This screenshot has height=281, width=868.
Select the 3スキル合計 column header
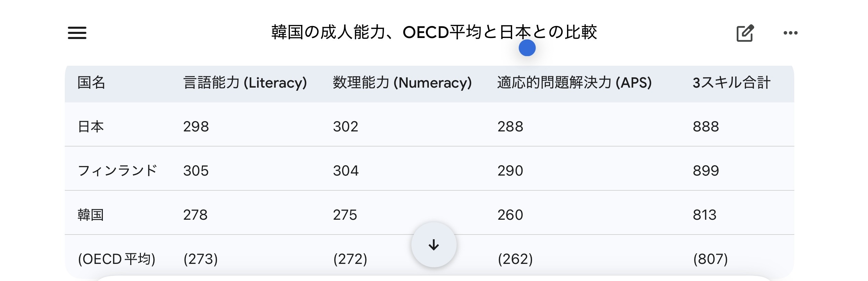pos(732,83)
